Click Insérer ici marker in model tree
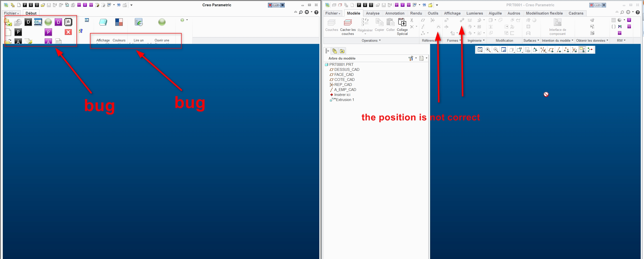 tap(342, 95)
